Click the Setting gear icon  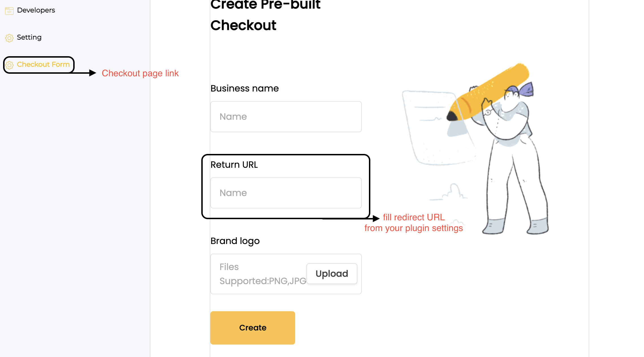(9, 38)
